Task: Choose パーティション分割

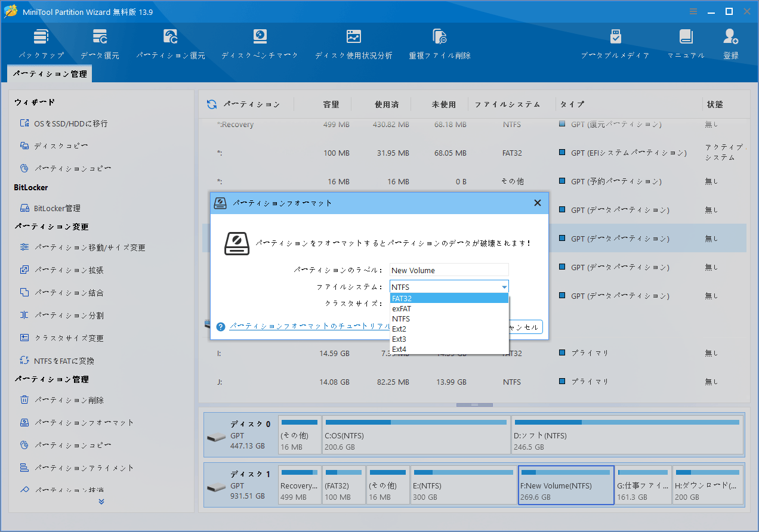Action: [61, 316]
